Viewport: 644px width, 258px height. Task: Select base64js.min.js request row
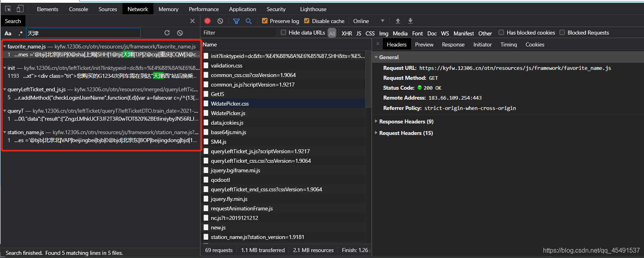point(284,132)
